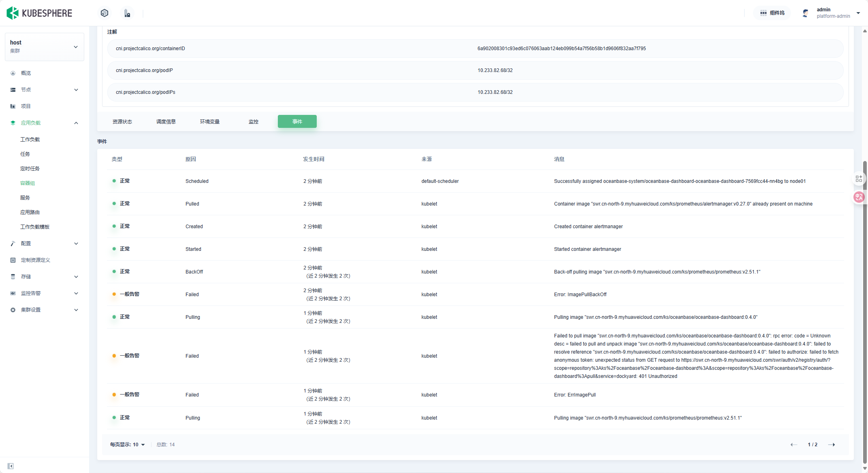Click the pink translate floating icon
The width and height of the screenshot is (868, 473).
point(858,197)
